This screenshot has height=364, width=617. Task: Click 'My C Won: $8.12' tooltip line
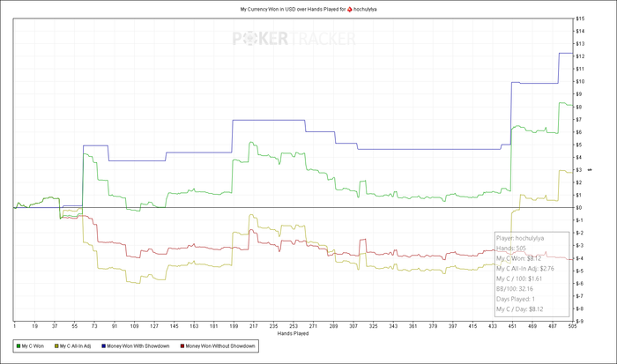pos(518,258)
